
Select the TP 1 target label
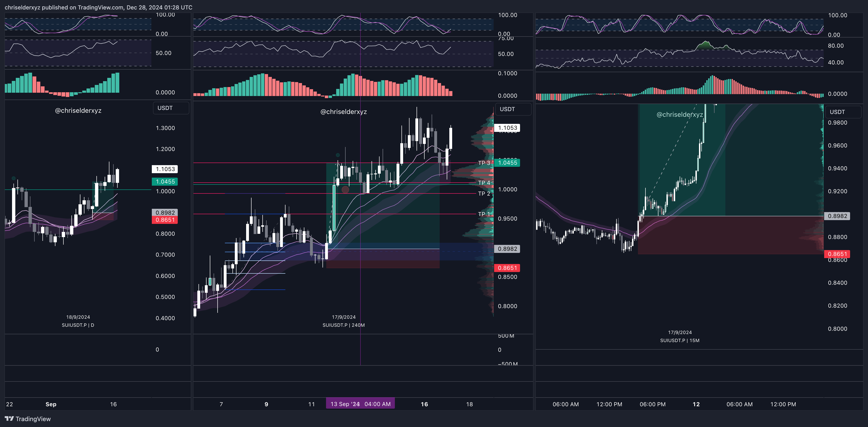(x=484, y=214)
